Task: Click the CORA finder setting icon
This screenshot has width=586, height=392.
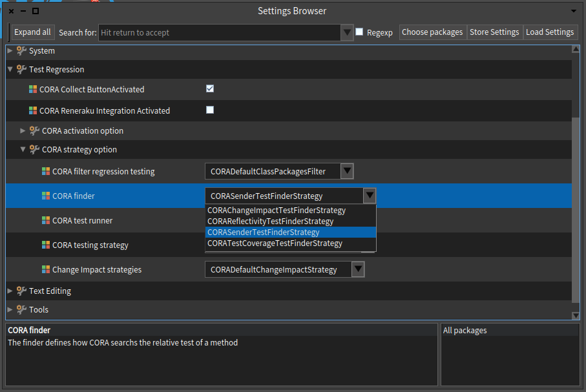Action: pyautogui.click(x=46, y=196)
